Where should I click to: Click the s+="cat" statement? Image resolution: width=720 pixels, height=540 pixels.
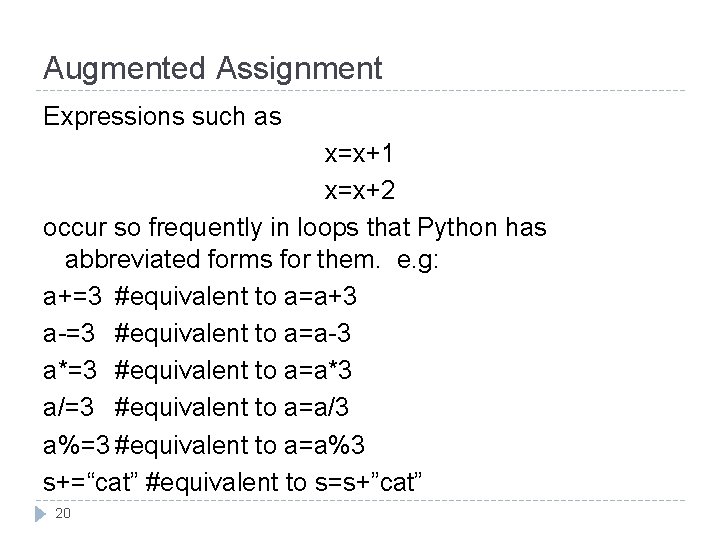[91, 482]
